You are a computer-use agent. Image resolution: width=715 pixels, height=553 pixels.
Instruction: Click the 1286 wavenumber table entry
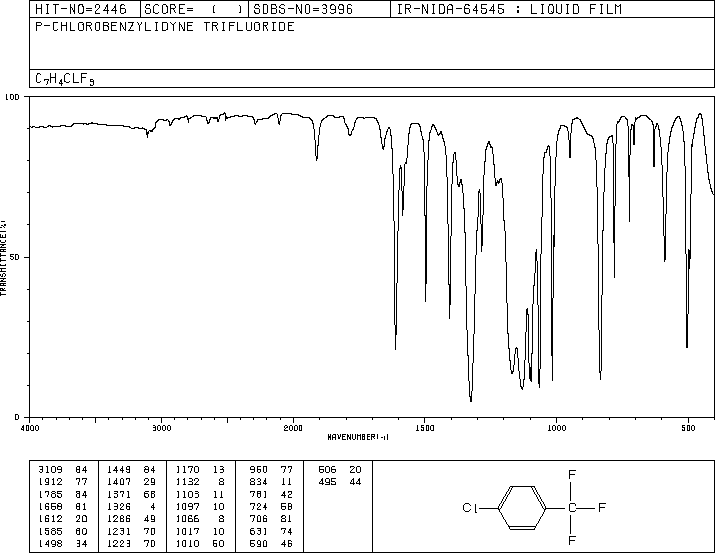pos(119,519)
